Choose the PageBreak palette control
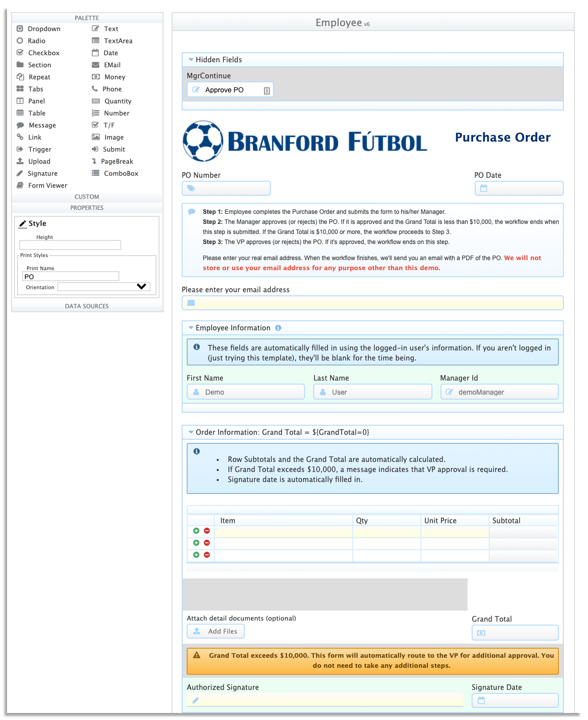 [112, 161]
